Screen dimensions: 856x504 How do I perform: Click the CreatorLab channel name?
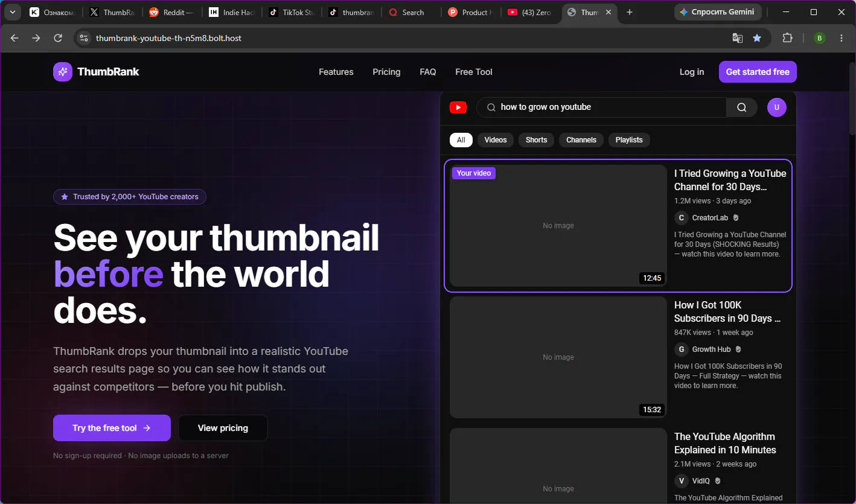pos(710,218)
